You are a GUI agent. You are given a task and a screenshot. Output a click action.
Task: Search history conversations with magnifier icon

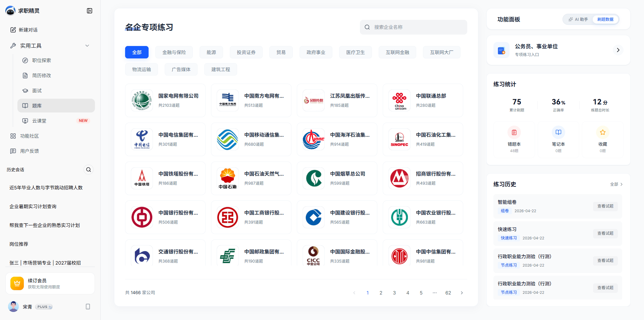pyautogui.click(x=89, y=170)
